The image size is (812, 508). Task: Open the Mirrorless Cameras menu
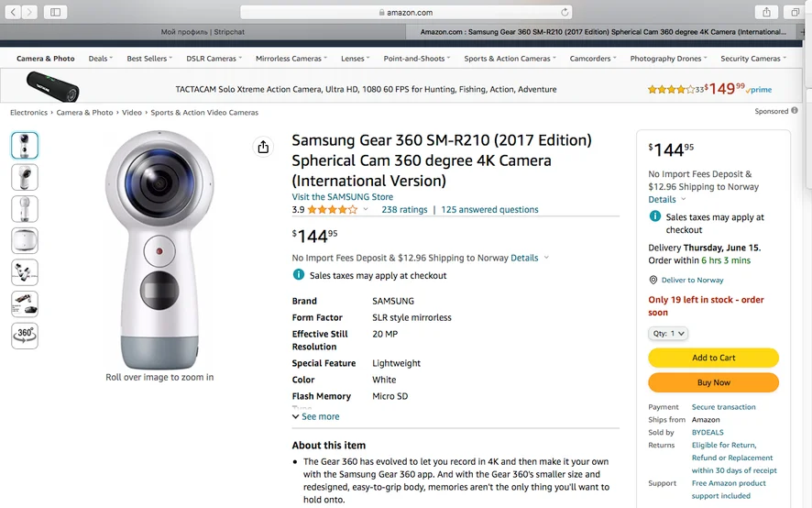(291, 59)
